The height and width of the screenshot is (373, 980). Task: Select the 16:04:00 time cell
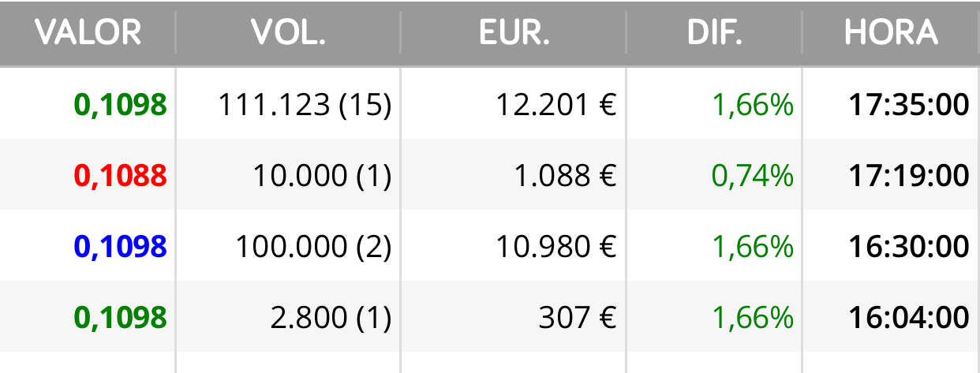(x=909, y=317)
